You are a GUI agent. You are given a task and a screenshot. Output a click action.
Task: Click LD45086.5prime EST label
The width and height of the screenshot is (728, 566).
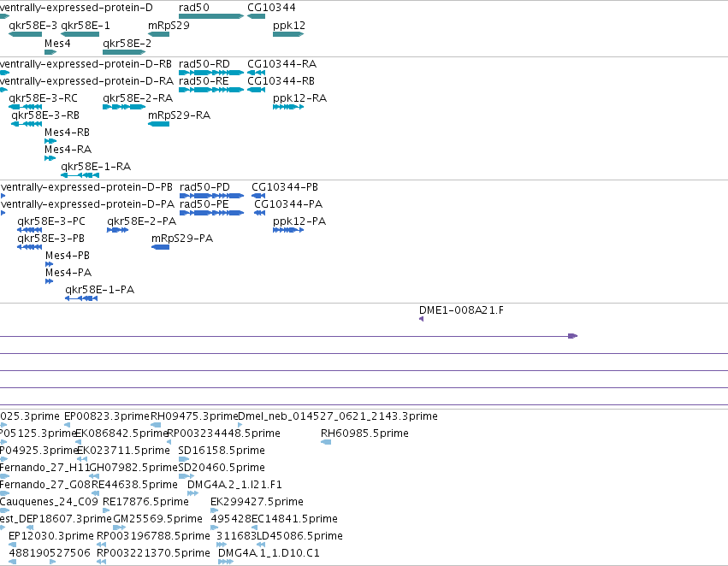click(299, 536)
